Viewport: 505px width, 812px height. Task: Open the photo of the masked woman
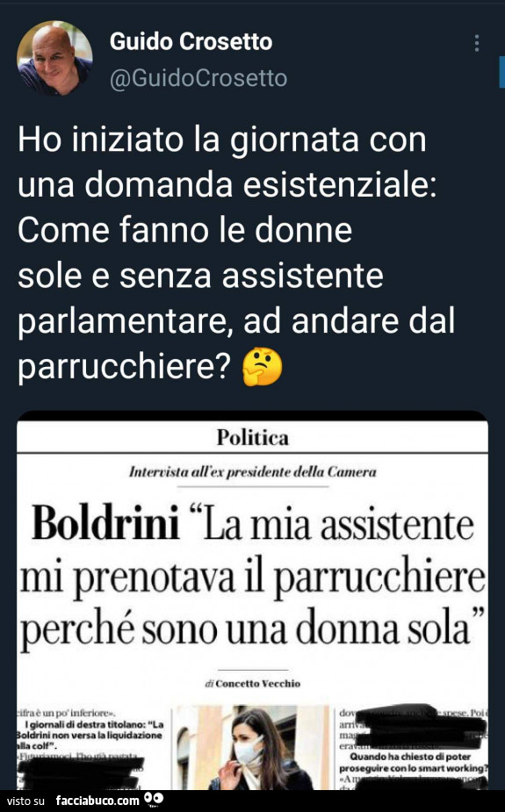250,748
